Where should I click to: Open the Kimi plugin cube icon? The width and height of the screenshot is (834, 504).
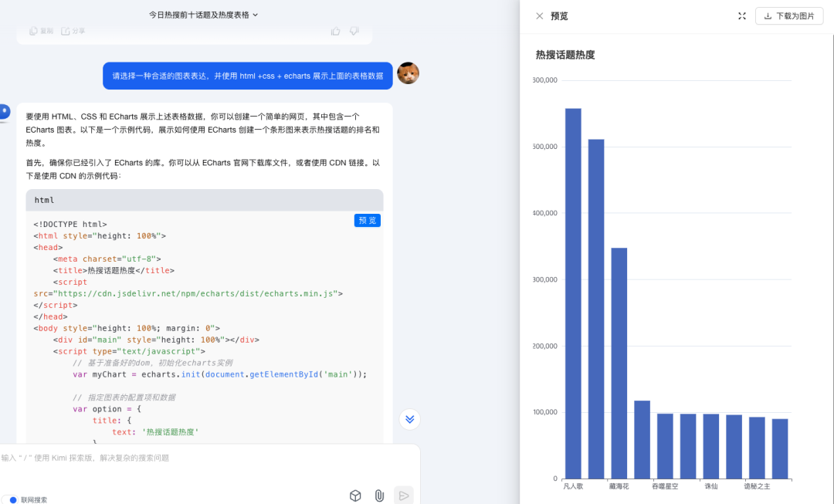pos(355,496)
